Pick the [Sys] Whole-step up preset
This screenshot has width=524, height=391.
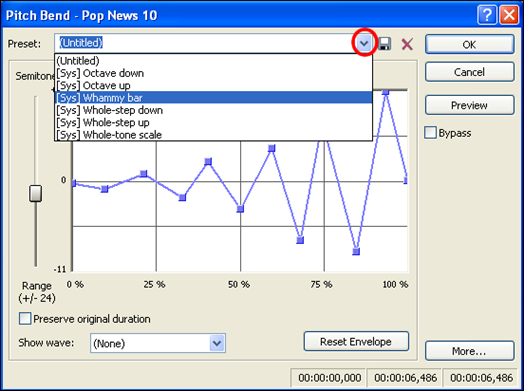tap(213, 122)
